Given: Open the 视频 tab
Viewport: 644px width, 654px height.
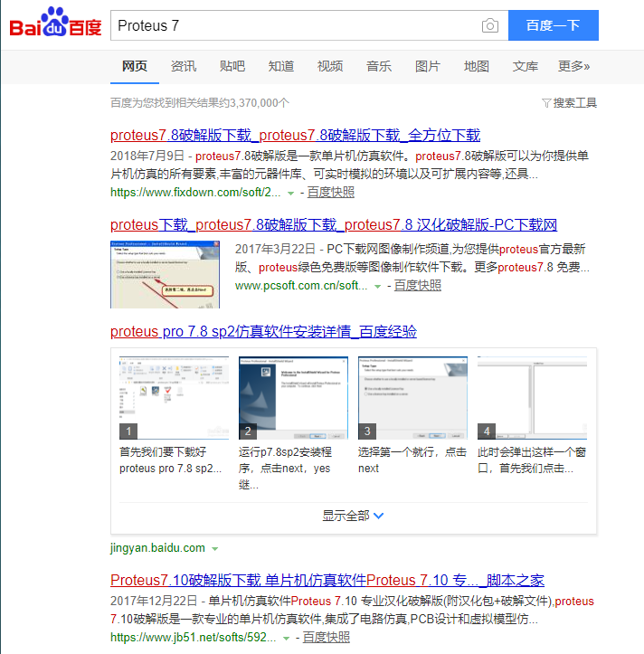Looking at the screenshot, I should coord(330,66).
